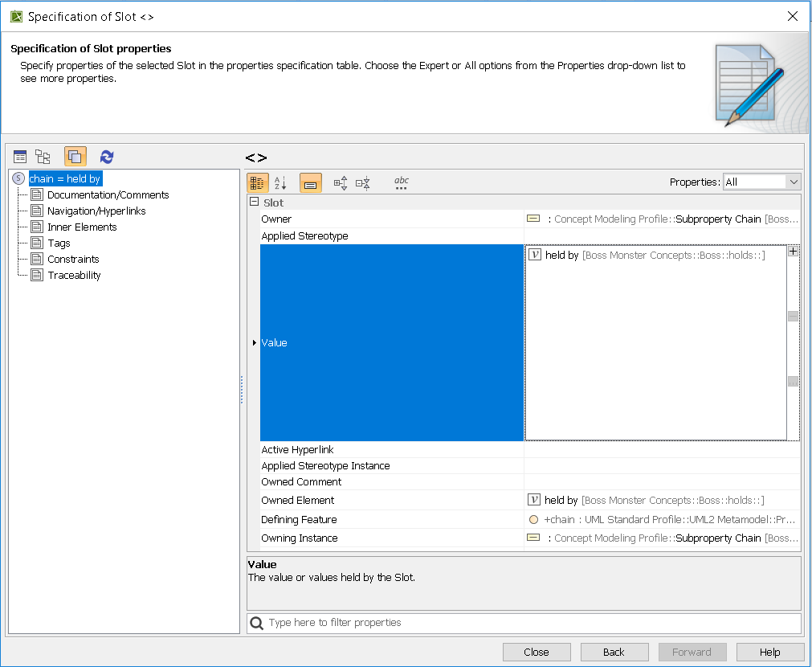
Task: Add a value with the plus button
Action: pos(793,251)
